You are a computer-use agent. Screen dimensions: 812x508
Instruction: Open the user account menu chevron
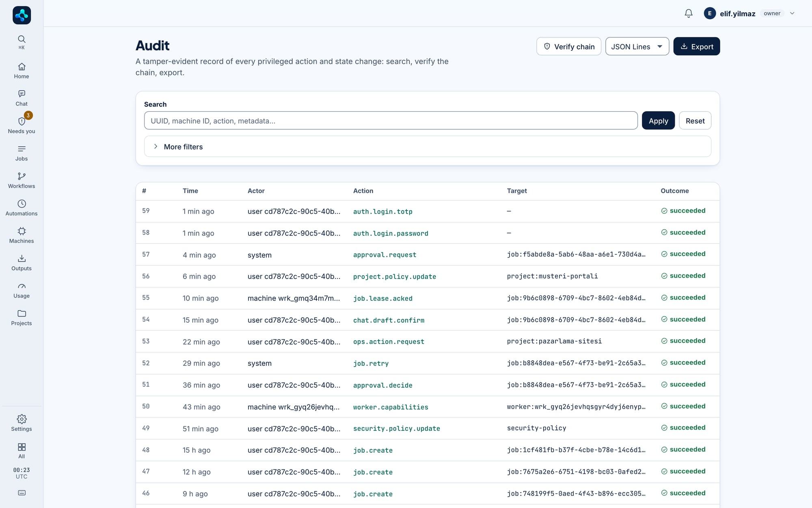792,13
